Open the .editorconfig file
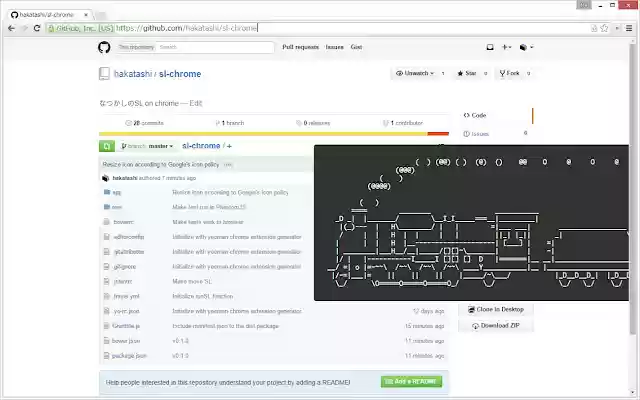Image resolution: width=640 pixels, height=400 pixels. click(129, 237)
